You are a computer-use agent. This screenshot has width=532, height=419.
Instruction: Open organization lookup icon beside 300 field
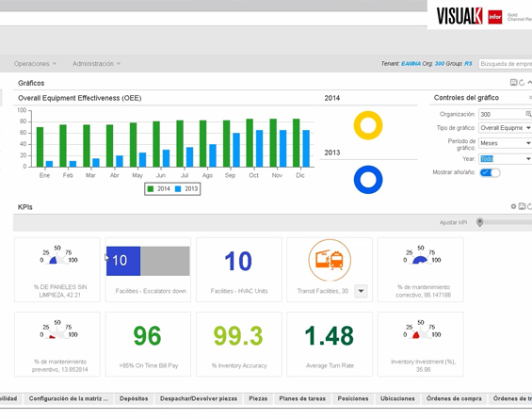(x=528, y=114)
